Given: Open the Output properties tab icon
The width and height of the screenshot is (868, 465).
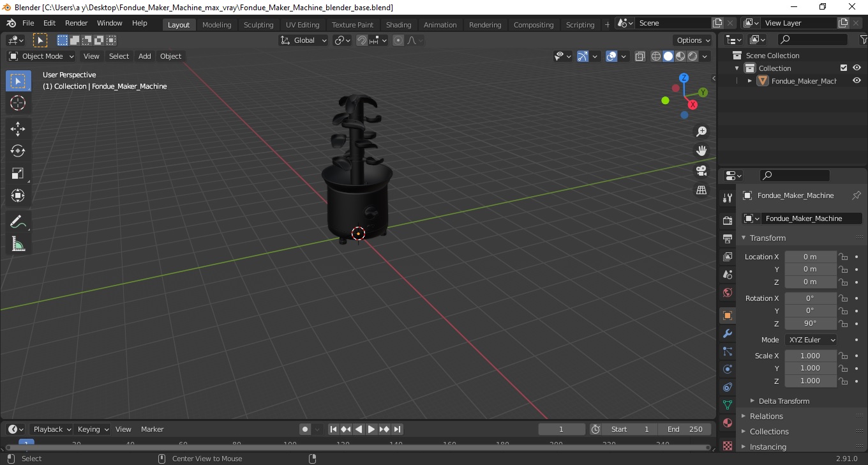Looking at the screenshot, I should coord(727,239).
